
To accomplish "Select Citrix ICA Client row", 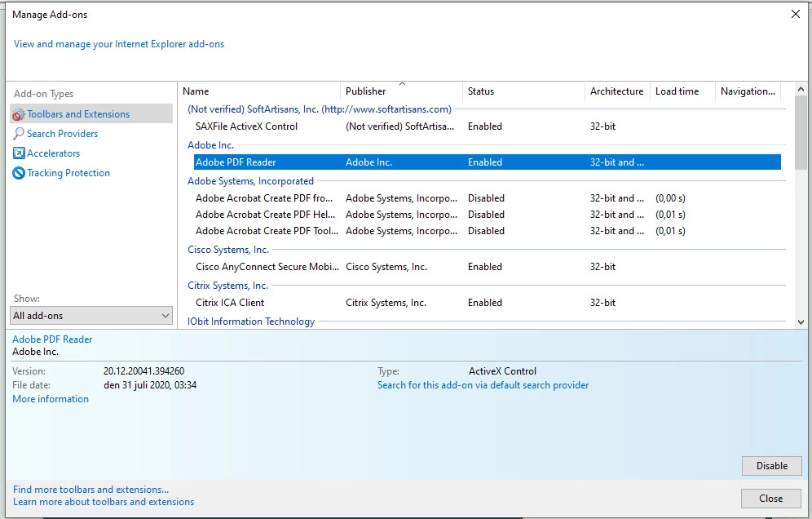I will (488, 303).
